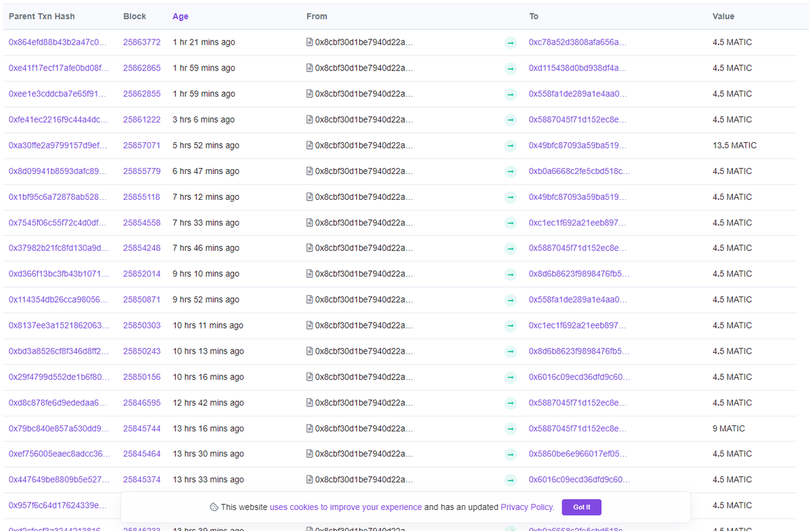Image resolution: width=812 pixels, height=531 pixels.
Task: Select From address in block 25845464 row
Action: click(x=364, y=454)
